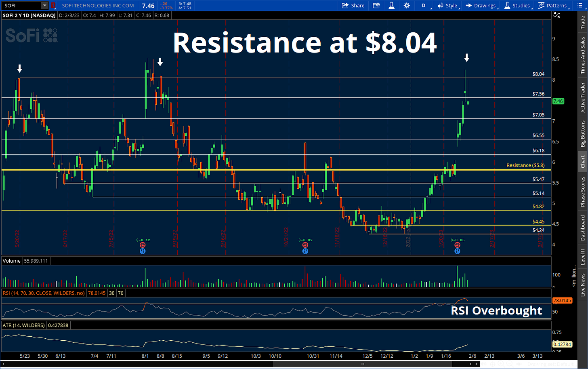Click the RSI (14, 70, 30, CLOSE, WILDERS, no) label
The width and height of the screenshot is (588, 369).
click(44, 293)
